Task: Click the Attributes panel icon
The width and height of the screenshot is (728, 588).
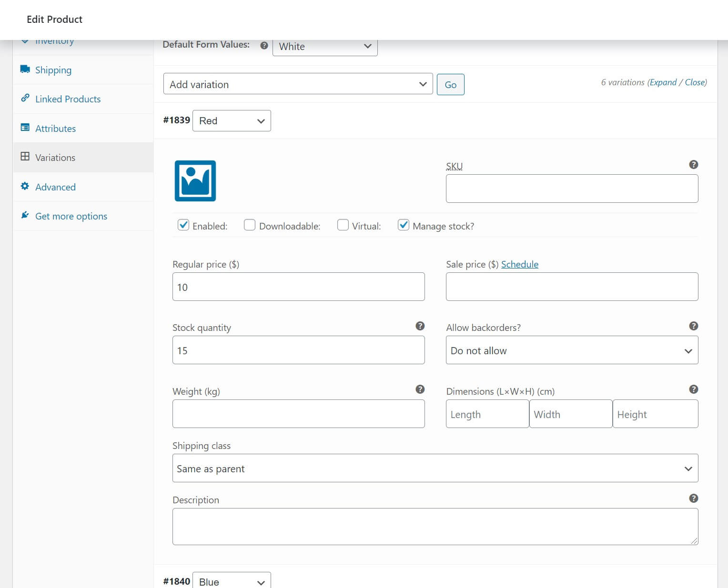Action: tap(25, 128)
